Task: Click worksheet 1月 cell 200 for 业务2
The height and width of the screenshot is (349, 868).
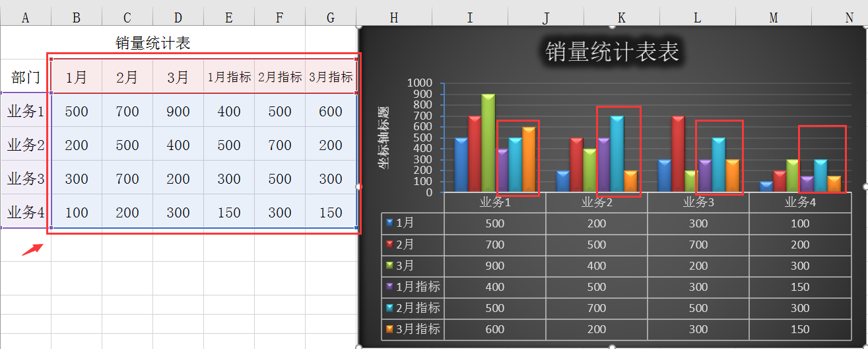Action: [77, 144]
